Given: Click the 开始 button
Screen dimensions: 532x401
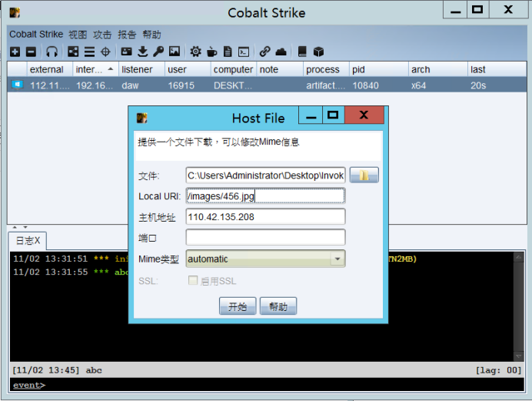Looking at the screenshot, I should click(x=238, y=306).
